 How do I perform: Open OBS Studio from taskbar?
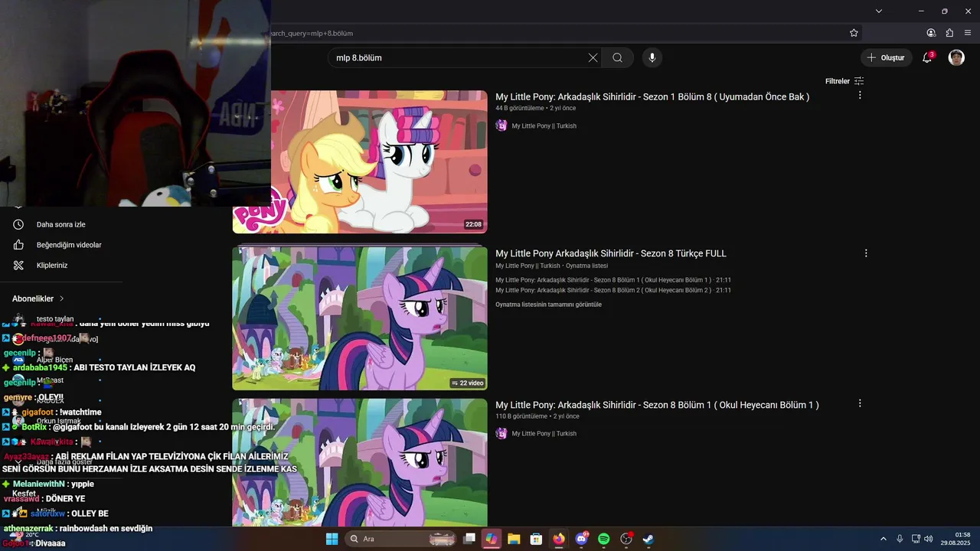626,539
